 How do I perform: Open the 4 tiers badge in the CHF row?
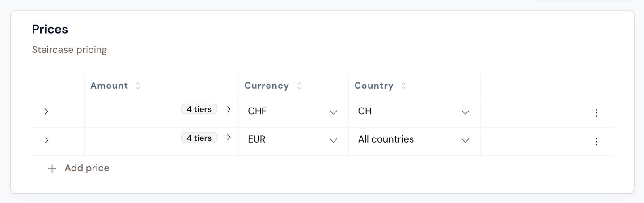click(199, 109)
